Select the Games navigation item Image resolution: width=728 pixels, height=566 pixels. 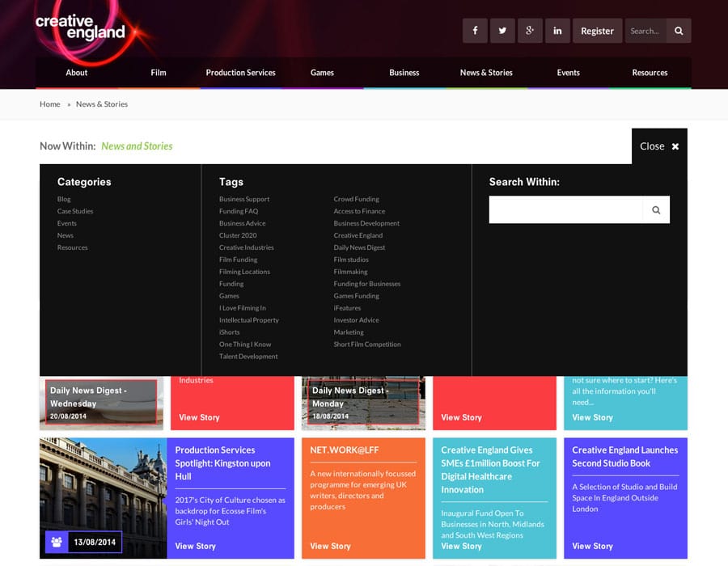tap(322, 73)
